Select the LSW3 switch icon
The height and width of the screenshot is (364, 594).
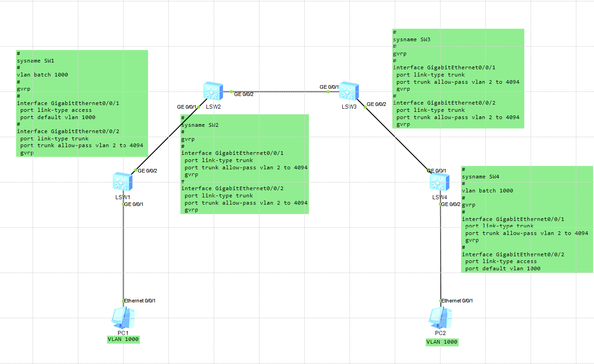click(x=349, y=91)
